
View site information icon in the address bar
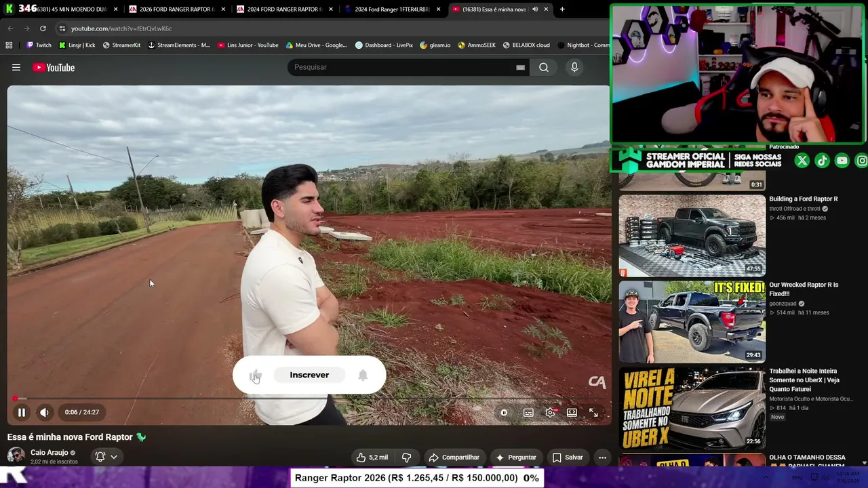tap(62, 28)
